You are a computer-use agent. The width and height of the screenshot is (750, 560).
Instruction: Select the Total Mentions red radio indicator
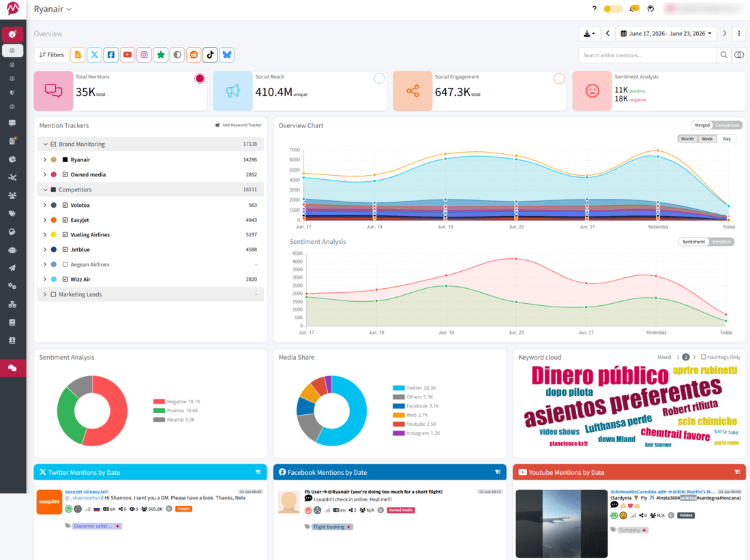click(x=200, y=78)
